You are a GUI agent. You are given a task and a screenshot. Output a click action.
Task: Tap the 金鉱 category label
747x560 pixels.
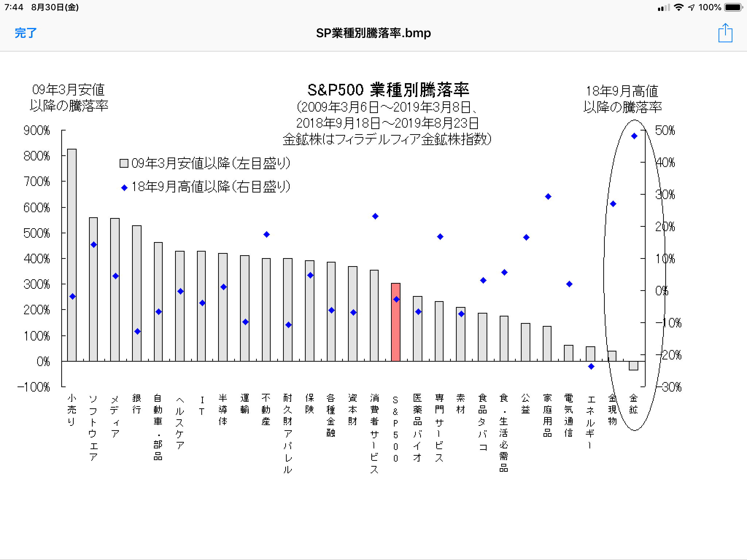[x=634, y=404]
